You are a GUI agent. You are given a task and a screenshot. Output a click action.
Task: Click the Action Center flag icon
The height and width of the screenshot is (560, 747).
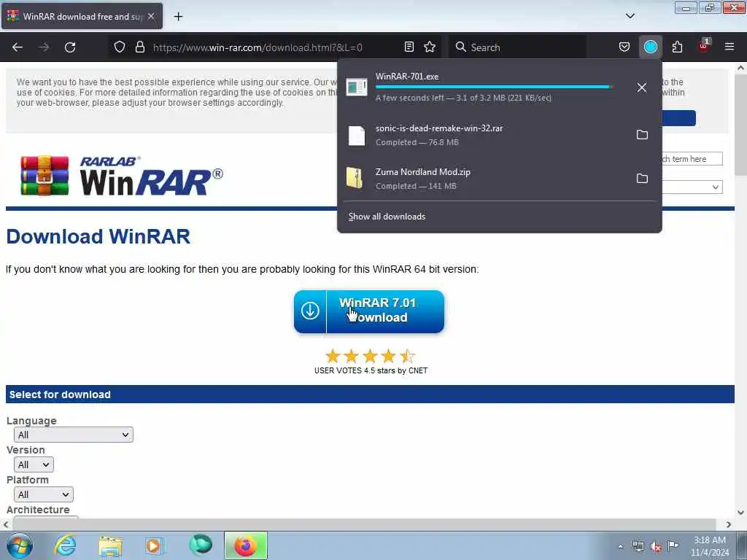point(673,545)
